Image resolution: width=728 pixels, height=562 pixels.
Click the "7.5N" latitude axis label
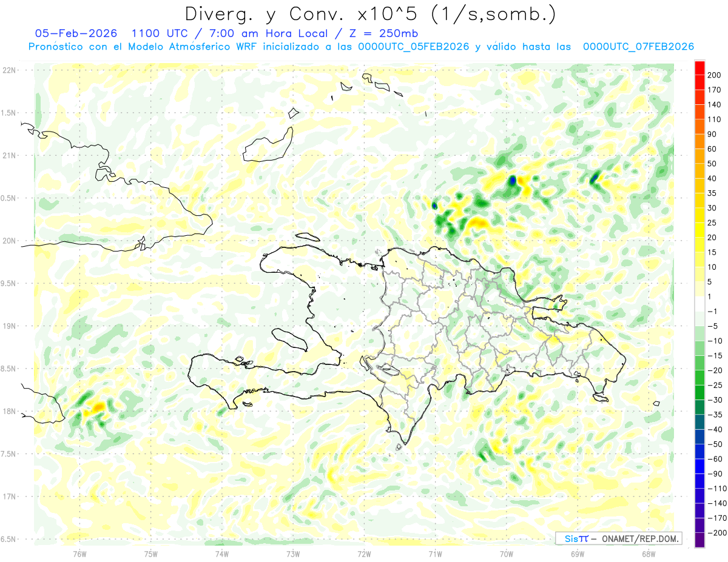(9, 453)
